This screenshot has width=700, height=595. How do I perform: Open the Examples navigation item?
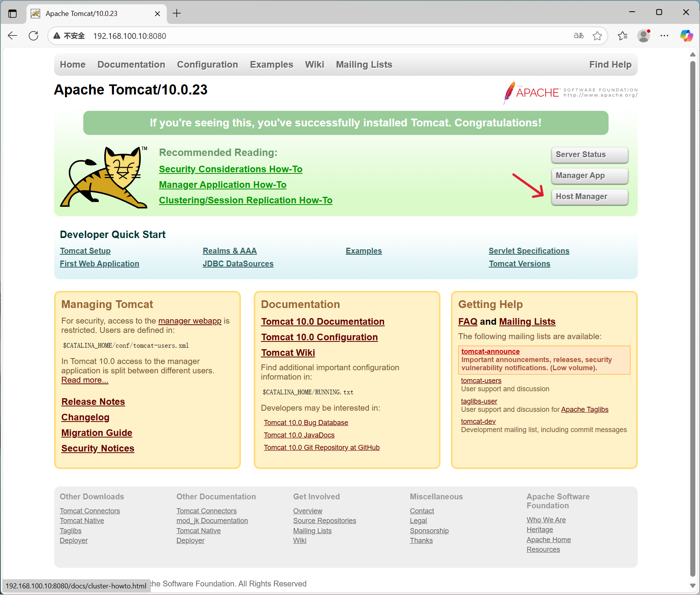click(272, 65)
